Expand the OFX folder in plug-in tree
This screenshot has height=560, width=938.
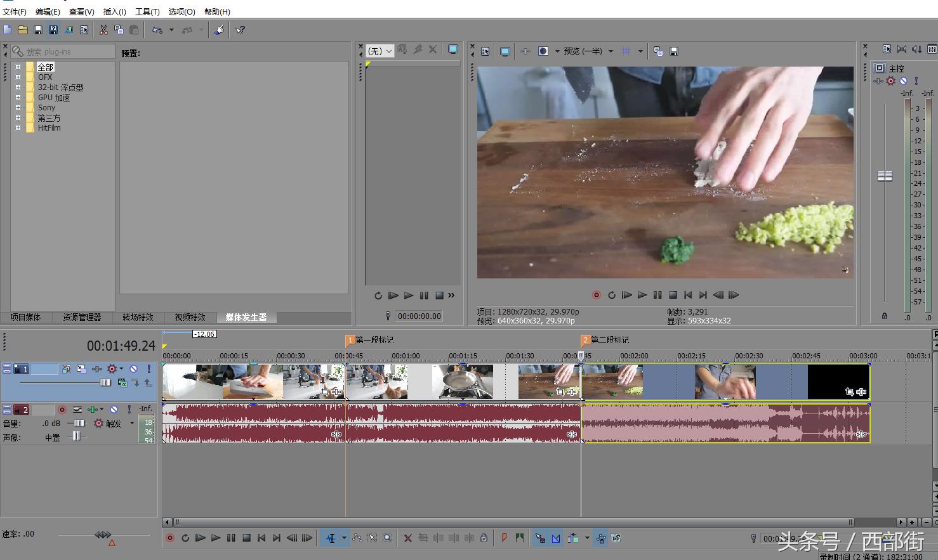tap(18, 77)
